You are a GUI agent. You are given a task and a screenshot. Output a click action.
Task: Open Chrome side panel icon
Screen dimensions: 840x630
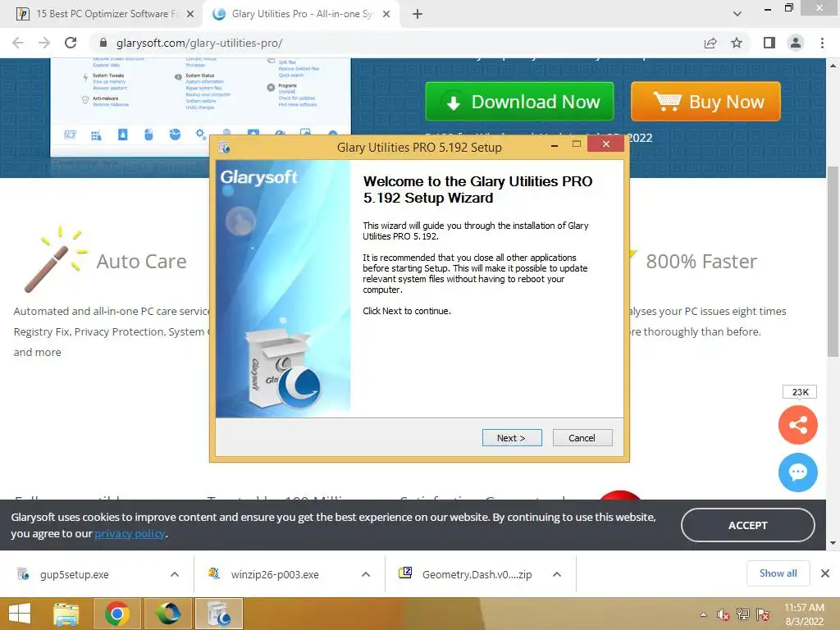[769, 43]
